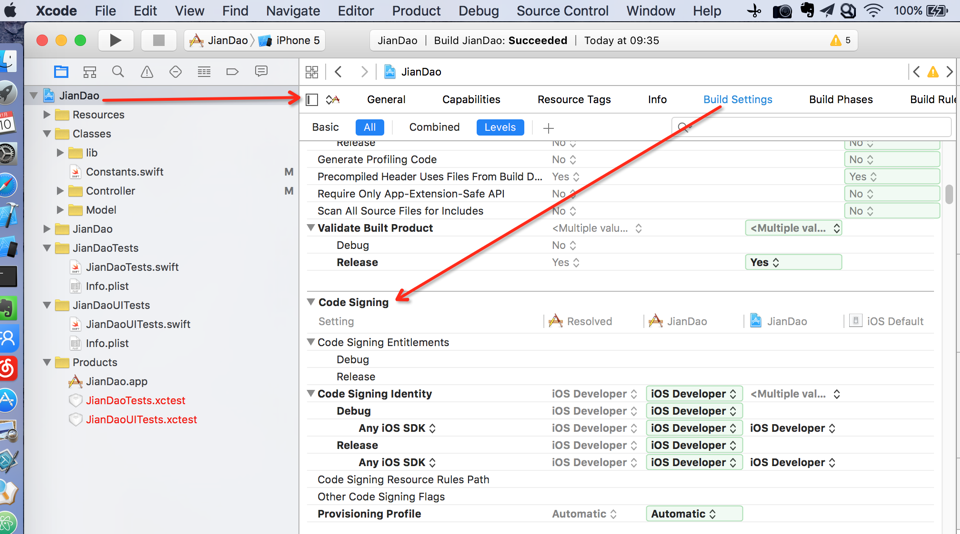Open the Provisioning Profile Automatic dropdown
Image resolution: width=960 pixels, height=534 pixels.
click(694, 514)
